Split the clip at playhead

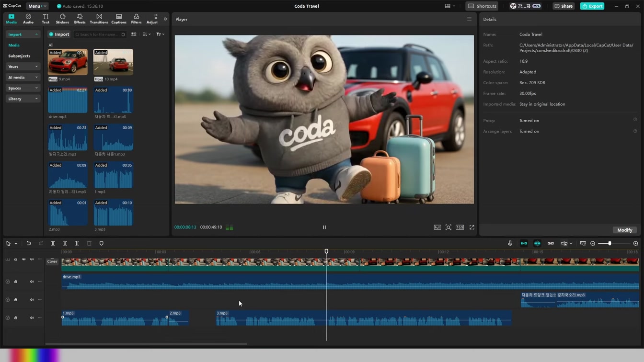tap(53, 243)
